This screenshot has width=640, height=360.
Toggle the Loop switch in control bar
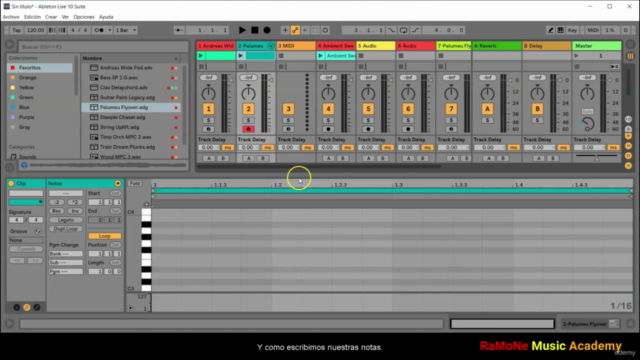pyautogui.click(x=403, y=30)
